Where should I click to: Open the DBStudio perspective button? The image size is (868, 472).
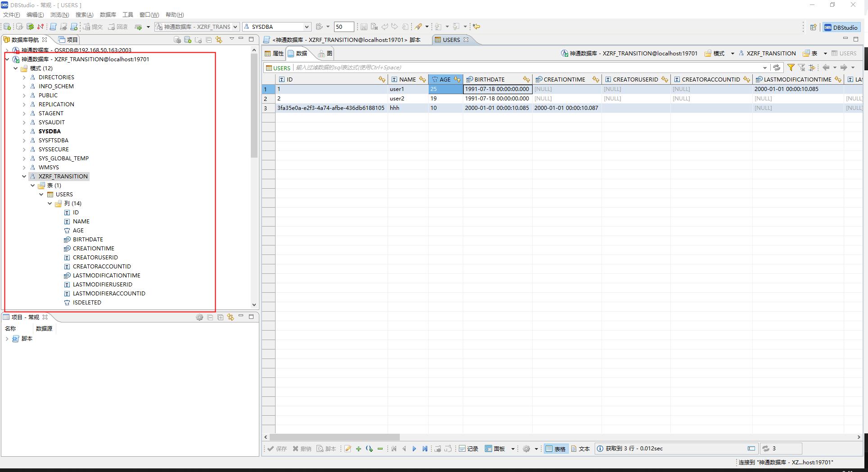(x=841, y=27)
